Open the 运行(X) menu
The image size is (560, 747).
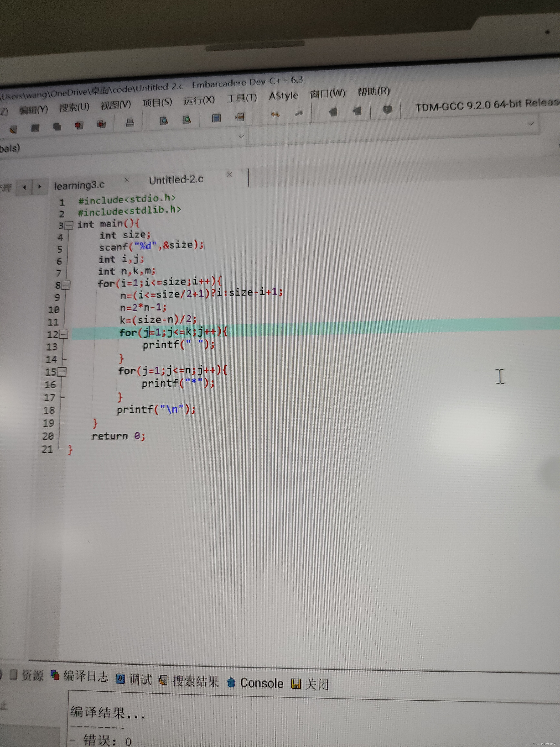(199, 100)
